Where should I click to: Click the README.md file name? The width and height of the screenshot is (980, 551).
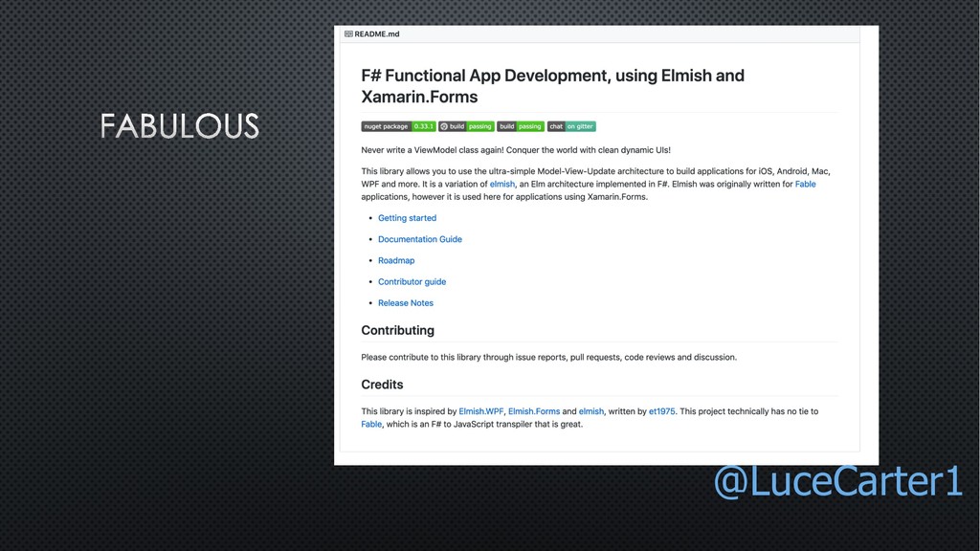(377, 34)
